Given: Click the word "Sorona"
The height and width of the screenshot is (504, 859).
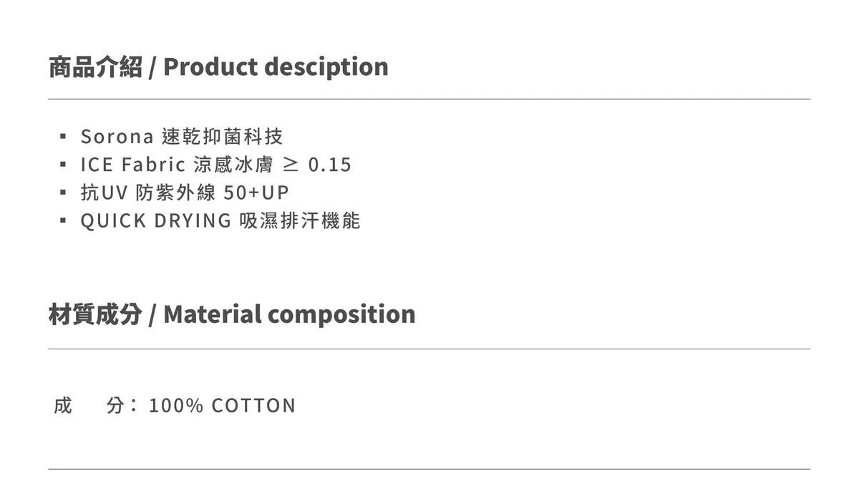Looking at the screenshot, I should (117, 136).
